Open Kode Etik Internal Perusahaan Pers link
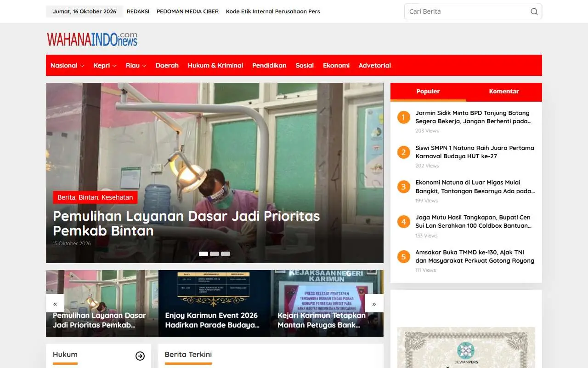The height and width of the screenshot is (368, 588). (x=273, y=11)
